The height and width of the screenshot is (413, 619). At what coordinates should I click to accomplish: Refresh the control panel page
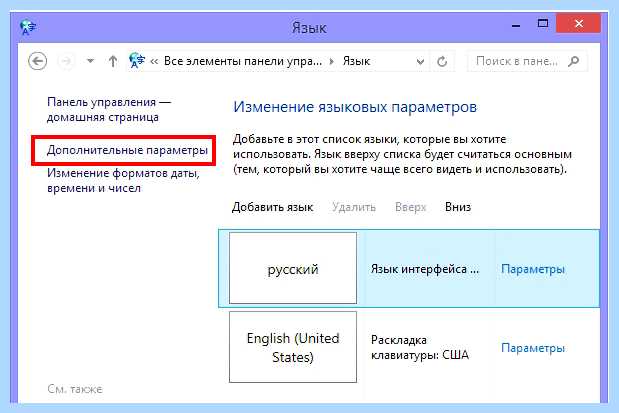[442, 61]
